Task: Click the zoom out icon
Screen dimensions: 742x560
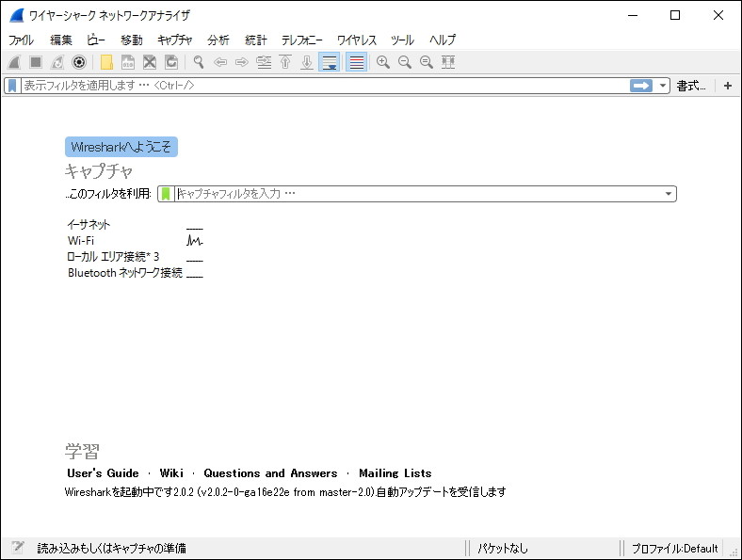Action: click(x=405, y=62)
